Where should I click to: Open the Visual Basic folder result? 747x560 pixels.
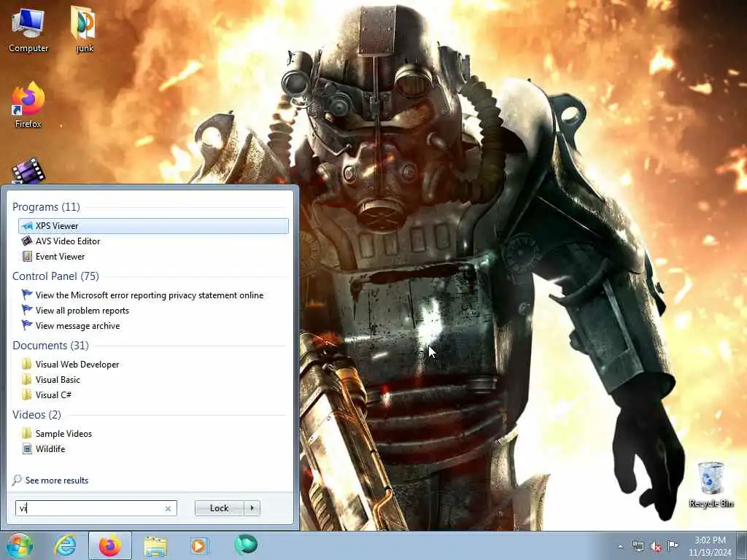coord(153,379)
